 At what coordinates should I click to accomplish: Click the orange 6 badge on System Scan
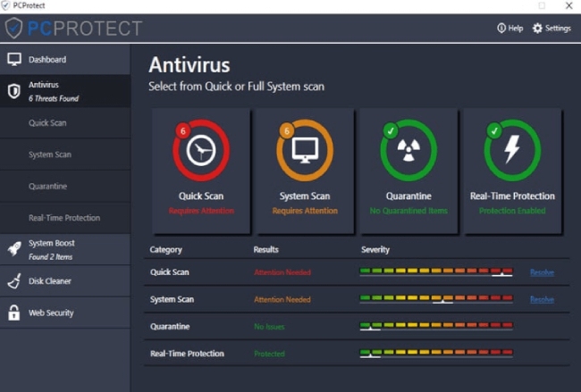[x=286, y=130]
